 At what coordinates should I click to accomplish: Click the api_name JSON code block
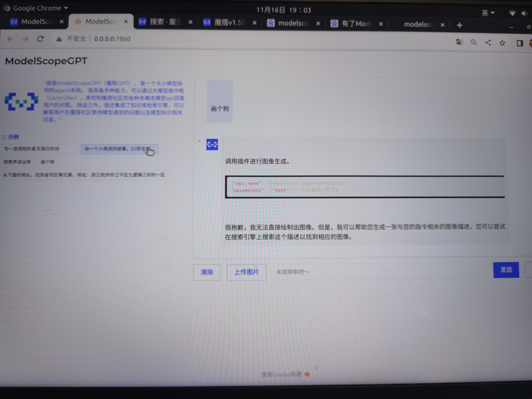coord(365,187)
